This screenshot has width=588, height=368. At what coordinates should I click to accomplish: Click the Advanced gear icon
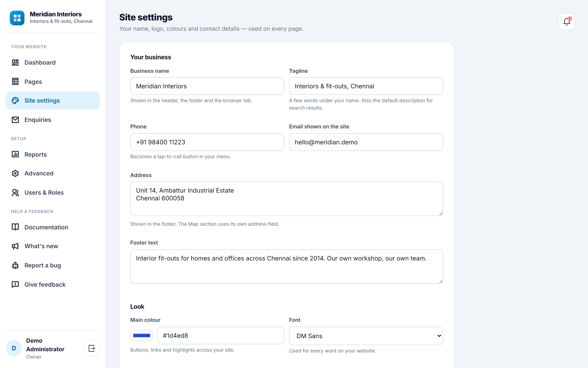[15, 173]
